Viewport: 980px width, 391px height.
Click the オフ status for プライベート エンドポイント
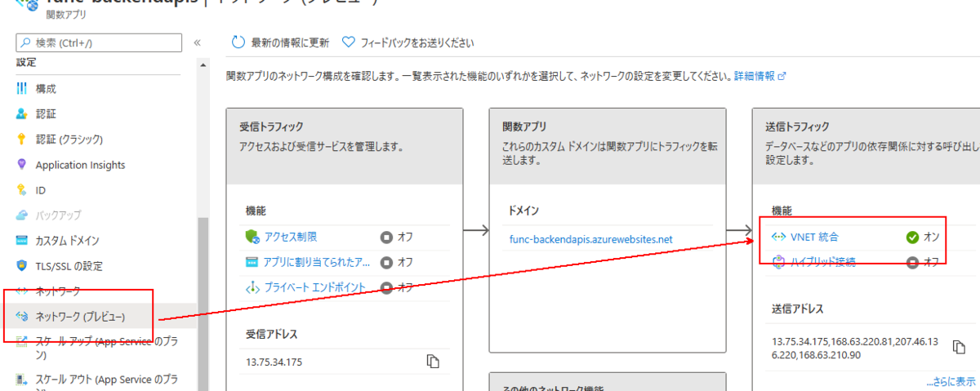click(397, 288)
